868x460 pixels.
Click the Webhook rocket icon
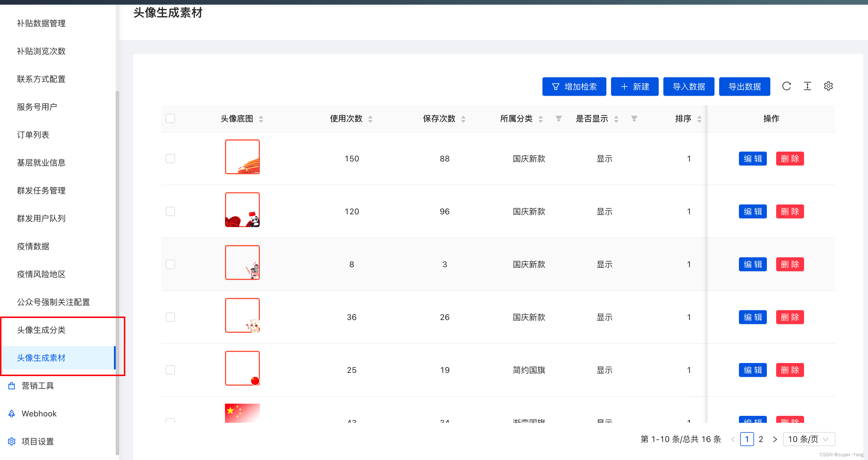(12, 414)
